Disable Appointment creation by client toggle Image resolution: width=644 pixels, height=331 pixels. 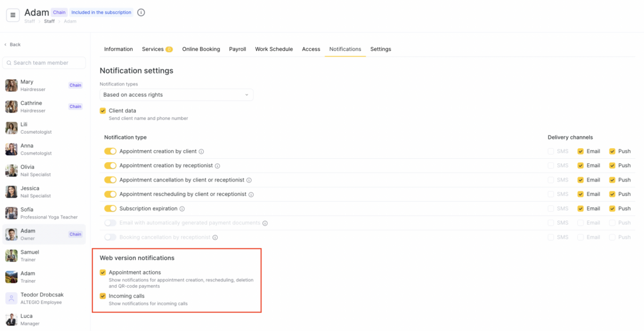point(110,151)
